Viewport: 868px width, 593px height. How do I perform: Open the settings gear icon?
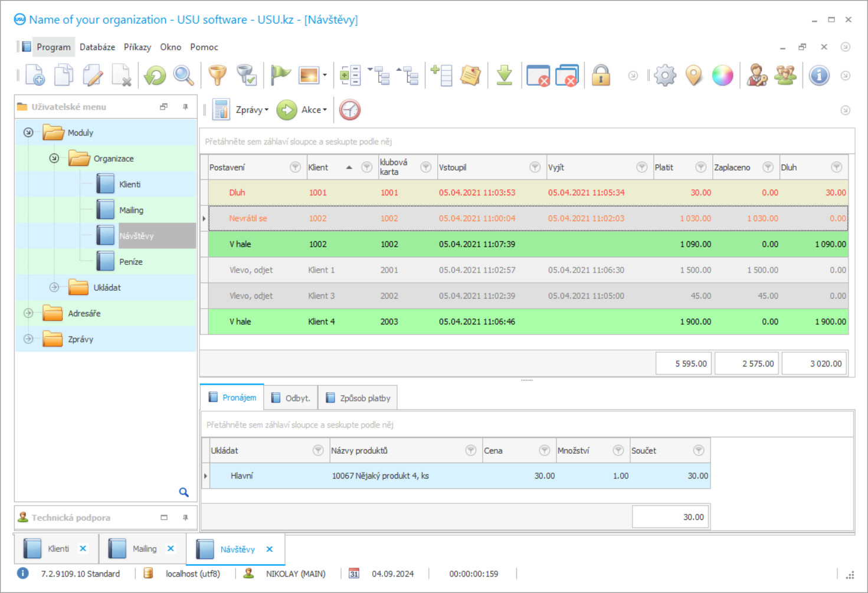[665, 76]
